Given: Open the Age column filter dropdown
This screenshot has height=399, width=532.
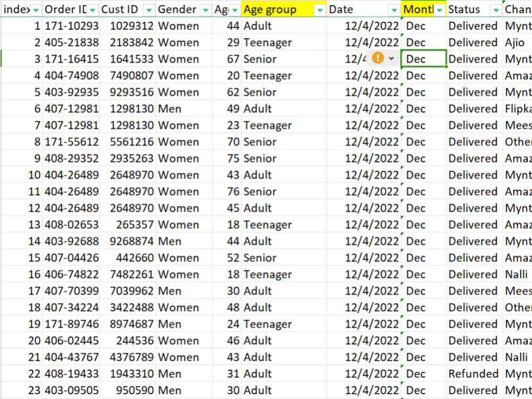Looking at the screenshot, I should [x=235, y=11].
